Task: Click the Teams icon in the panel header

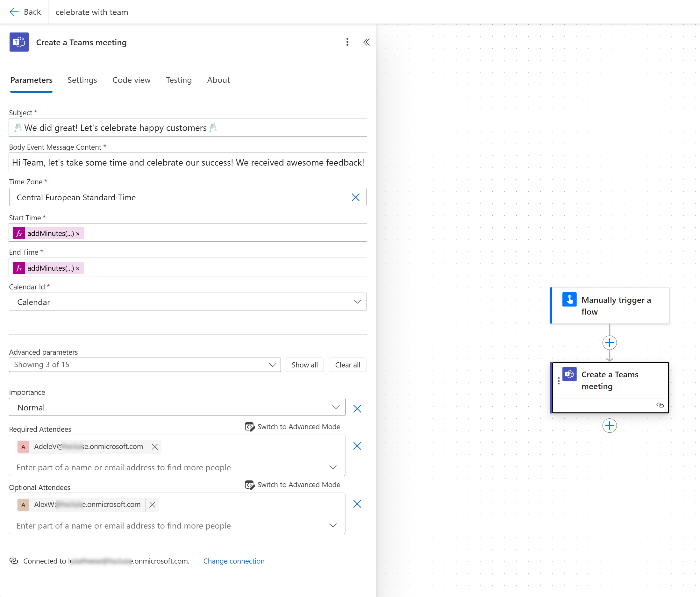Action: coord(19,42)
